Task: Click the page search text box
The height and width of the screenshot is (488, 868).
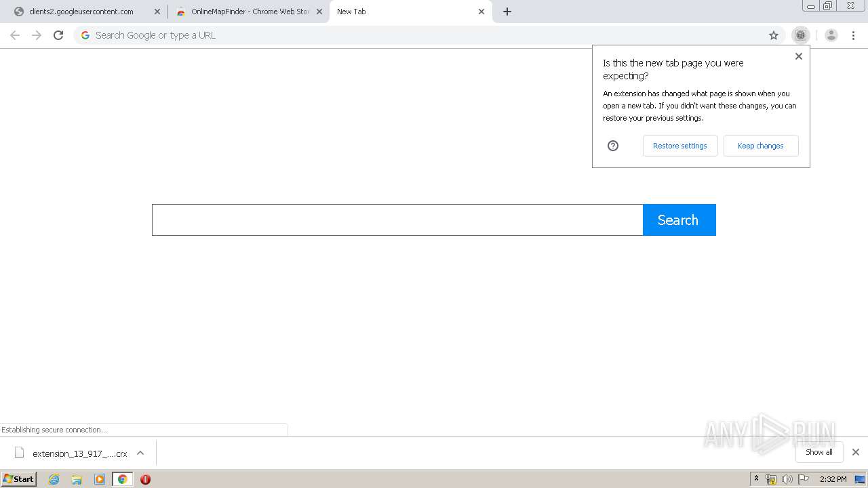Action: click(397, 220)
